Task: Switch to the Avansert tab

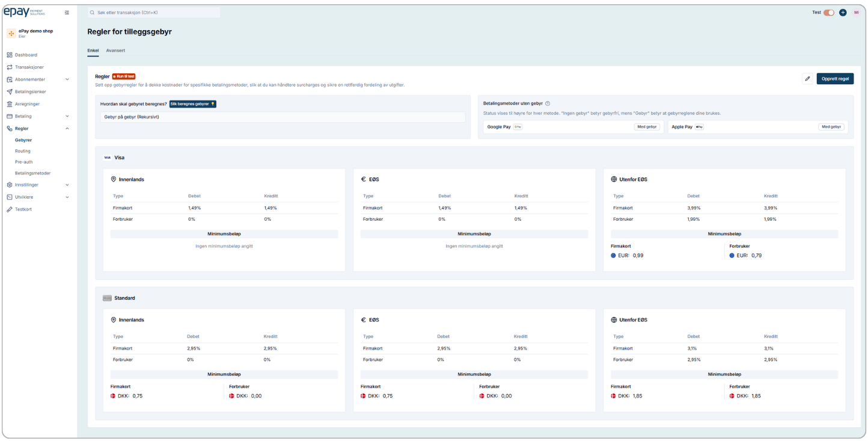Action: point(115,51)
